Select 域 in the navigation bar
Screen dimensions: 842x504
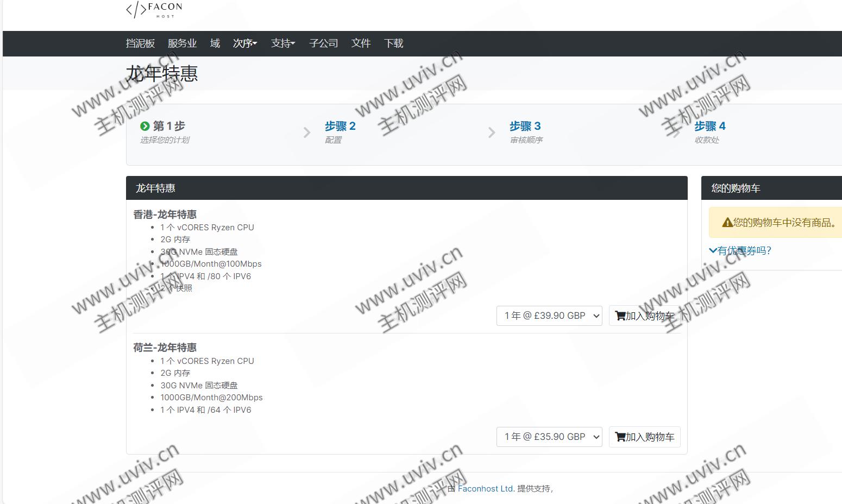click(215, 43)
